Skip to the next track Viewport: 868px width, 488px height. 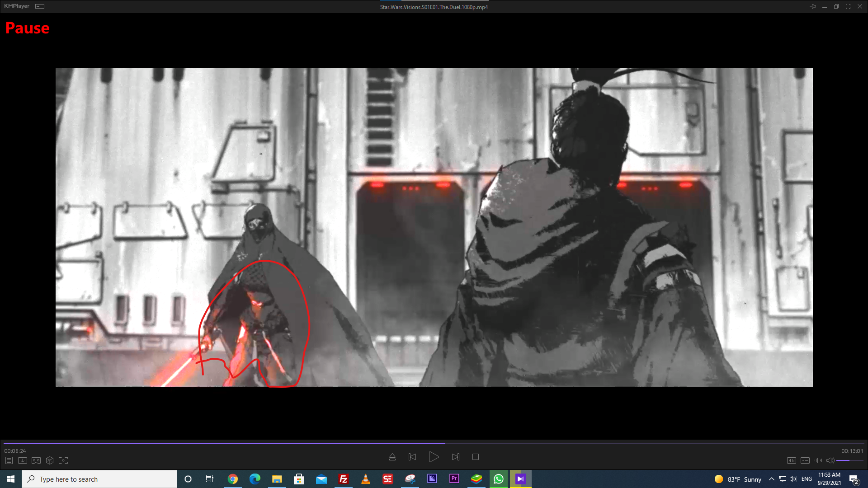pos(455,457)
